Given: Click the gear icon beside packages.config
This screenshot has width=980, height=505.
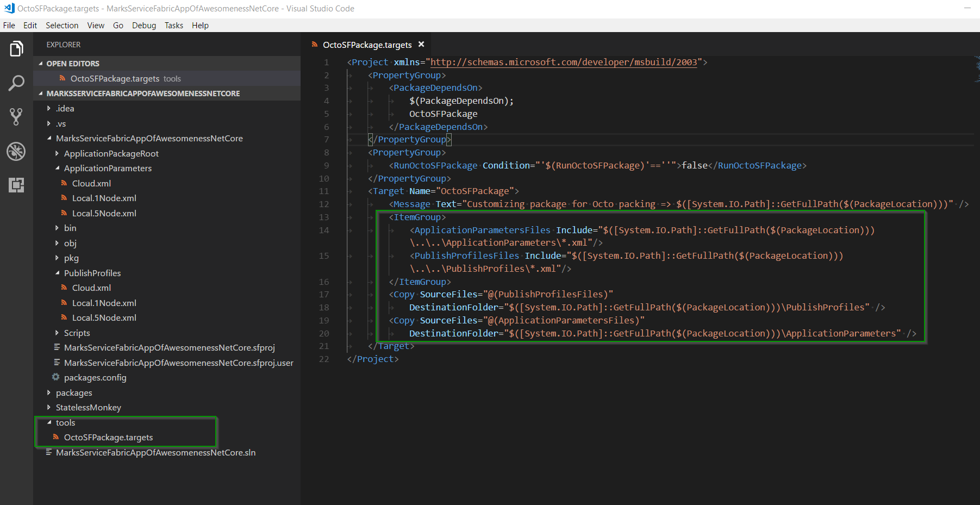Looking at the screenshot, I should pos(56,377).
